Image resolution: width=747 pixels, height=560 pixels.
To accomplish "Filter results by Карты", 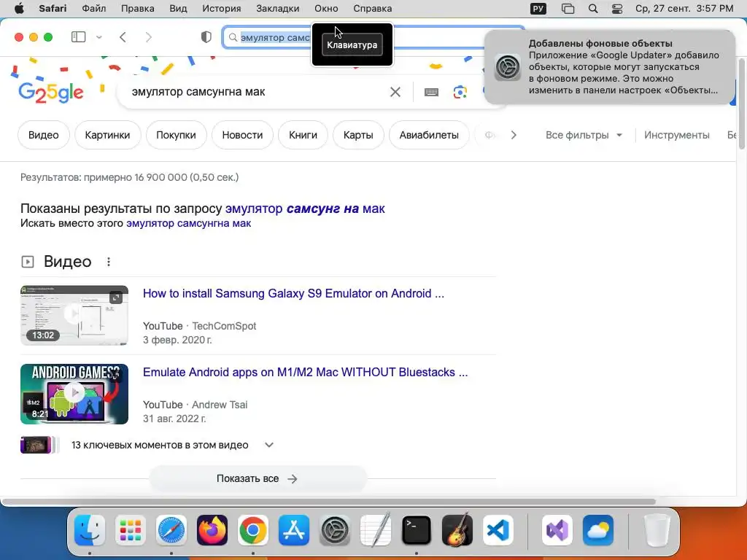I will coord(358,135).
